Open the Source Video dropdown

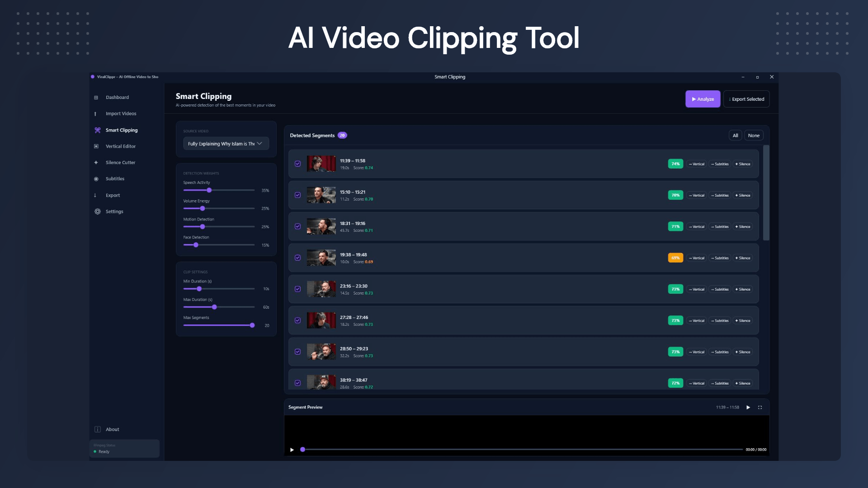(226, 144)
